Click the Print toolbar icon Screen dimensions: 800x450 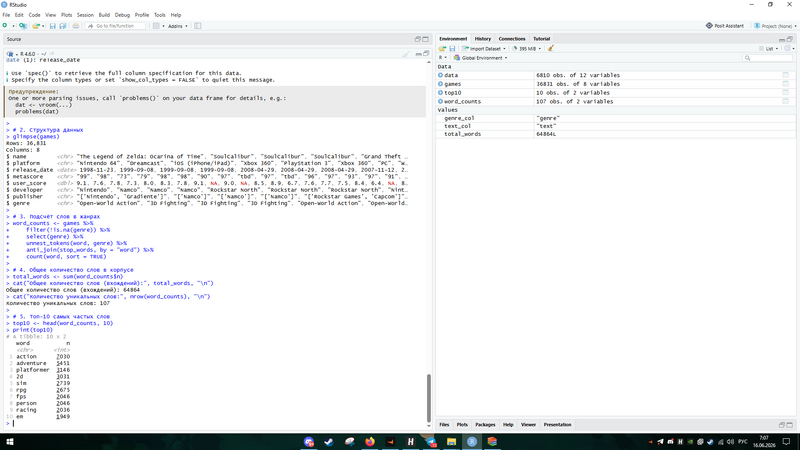pos(76,26)
